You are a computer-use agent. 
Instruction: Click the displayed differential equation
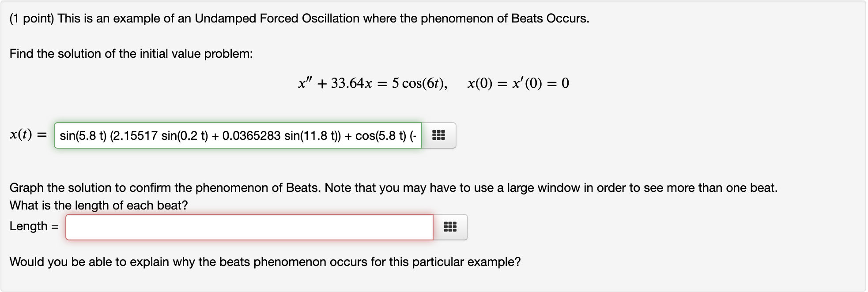click(x=433, y=83)
